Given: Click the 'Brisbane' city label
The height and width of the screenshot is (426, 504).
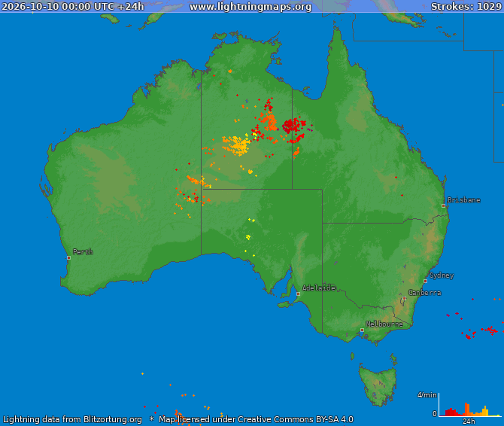Looking at the screenshot, I should pyautogui.click(x=464, y=200).
